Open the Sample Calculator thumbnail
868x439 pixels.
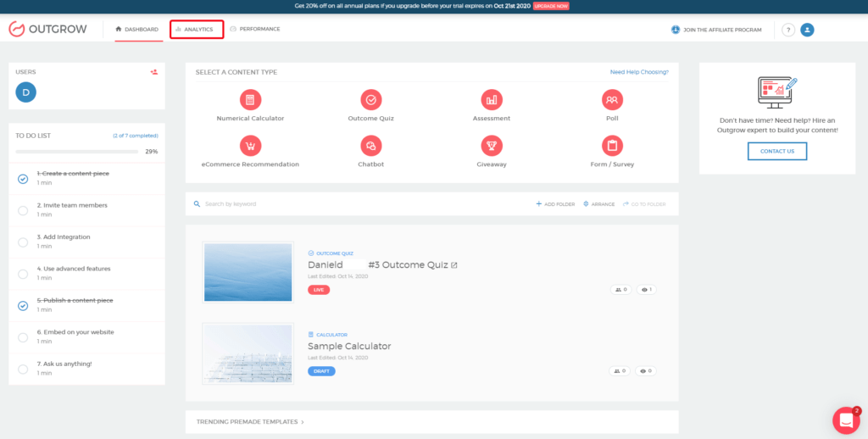tap(248, 353)
